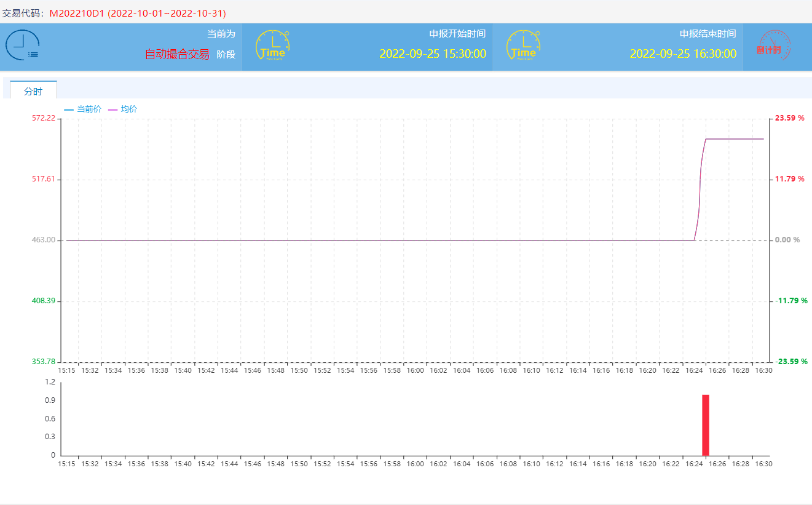Click the yellow Time stopwatch icon beside 申报结束时间
This screenshot has height=505, width=812.
523,46
